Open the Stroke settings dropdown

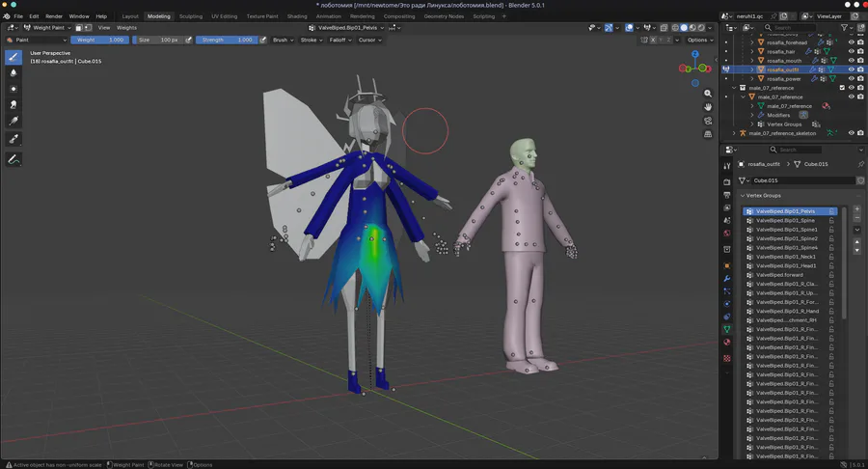pos(312,40)
